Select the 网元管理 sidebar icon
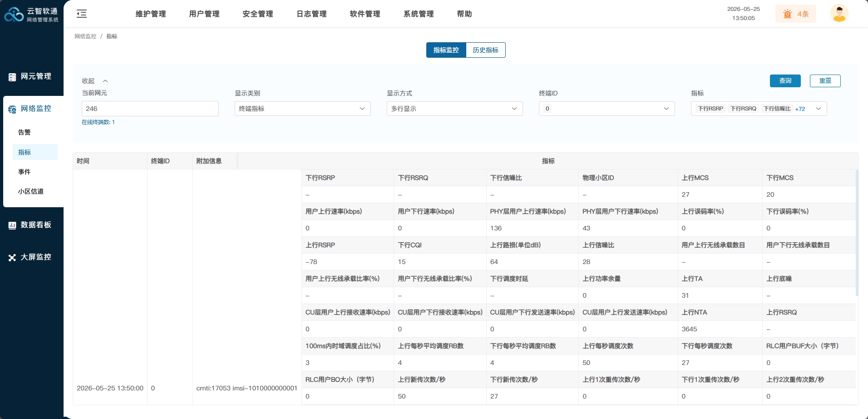 [x=12, y=77]
